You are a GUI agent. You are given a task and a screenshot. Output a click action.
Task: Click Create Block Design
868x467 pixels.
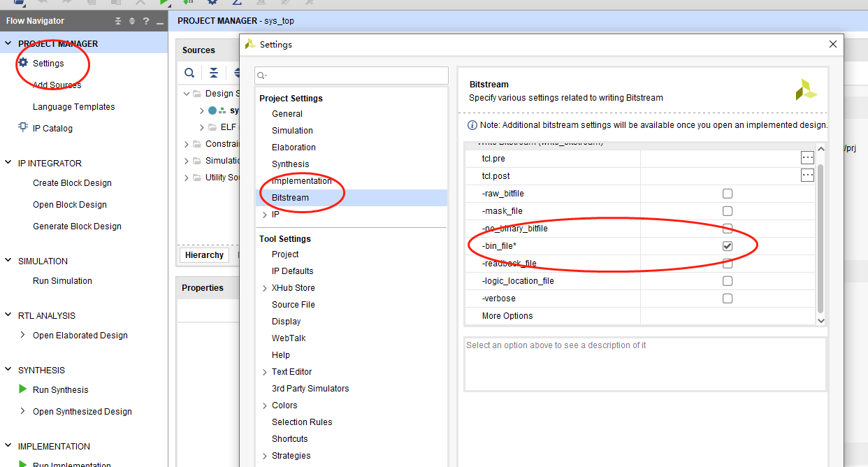tap(72, 183)
